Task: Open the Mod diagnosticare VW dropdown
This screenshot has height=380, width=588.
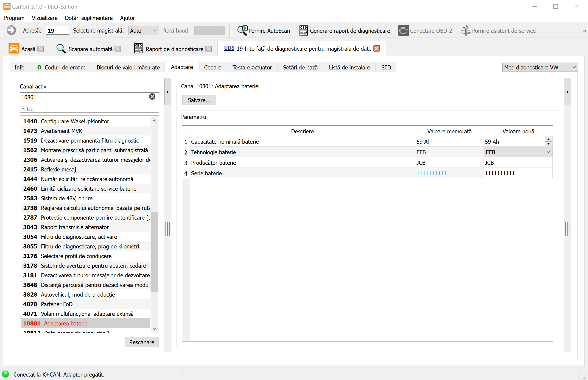Action: [540, 67]
